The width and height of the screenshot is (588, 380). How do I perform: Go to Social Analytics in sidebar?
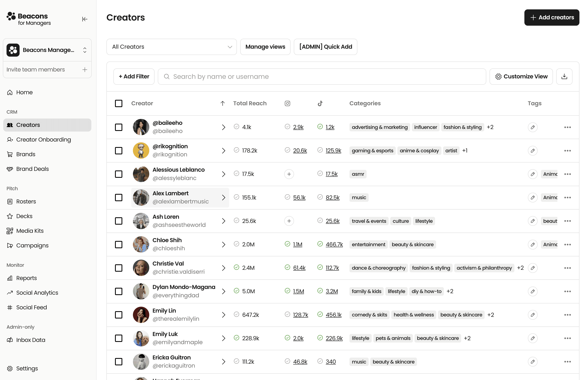37,293
